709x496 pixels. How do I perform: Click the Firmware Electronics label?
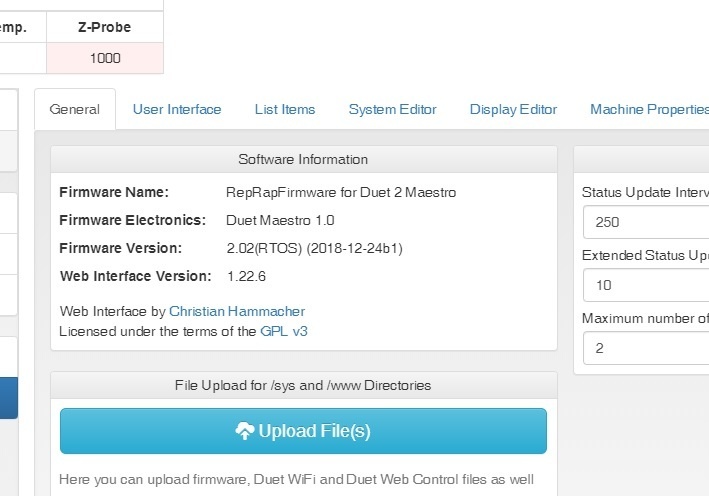[x=132, y=221]
